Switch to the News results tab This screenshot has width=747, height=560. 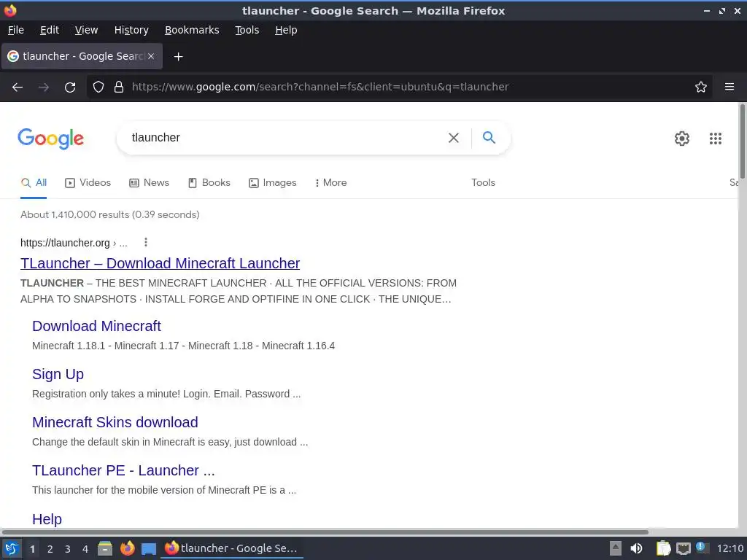[x=149, y=183]
